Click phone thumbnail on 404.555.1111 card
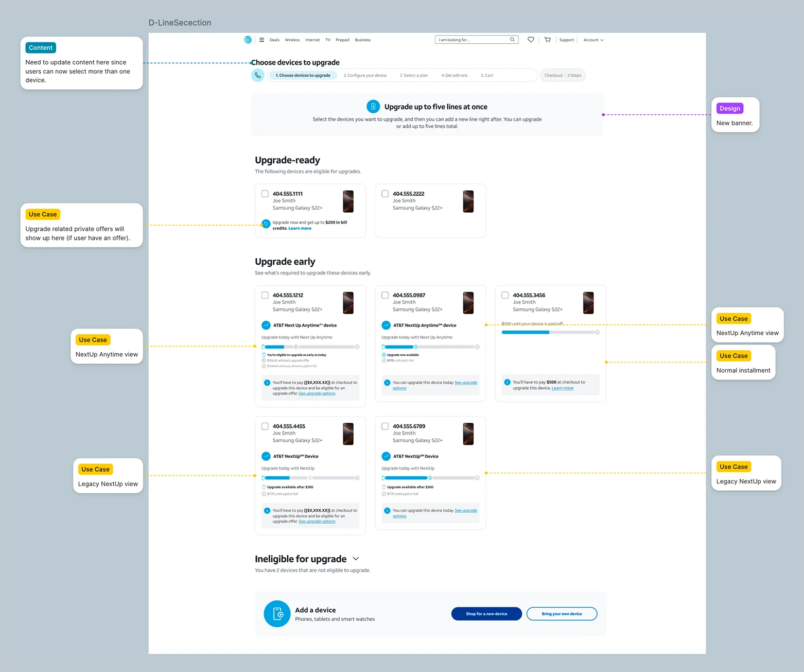 coord(348,201)
